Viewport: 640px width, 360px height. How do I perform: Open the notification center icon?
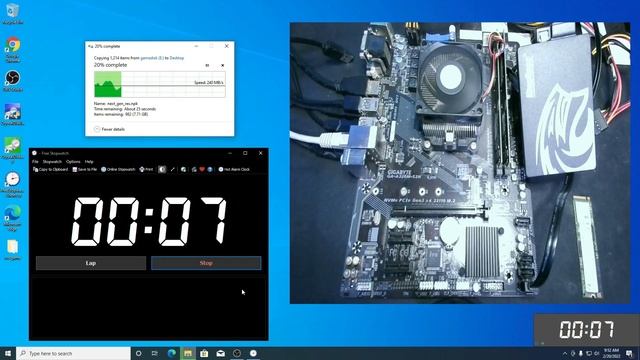(x=629, y=353)
